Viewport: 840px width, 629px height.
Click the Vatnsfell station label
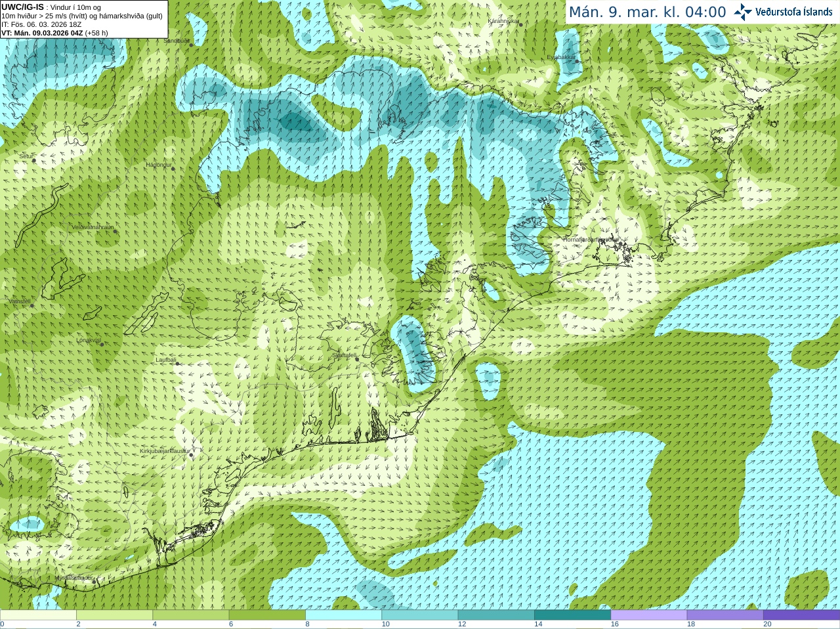[19, 301]
